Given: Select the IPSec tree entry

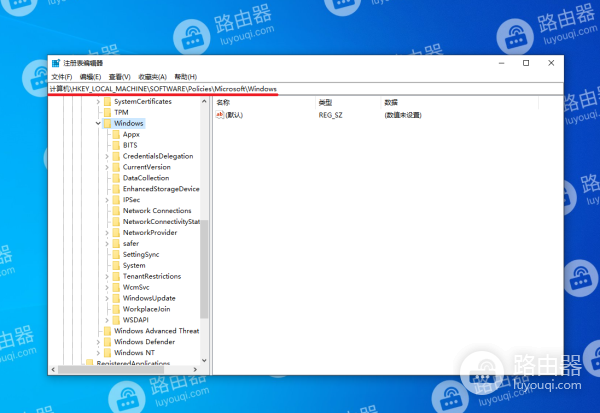Looking at the screenshot, I should tap(131, 200).
